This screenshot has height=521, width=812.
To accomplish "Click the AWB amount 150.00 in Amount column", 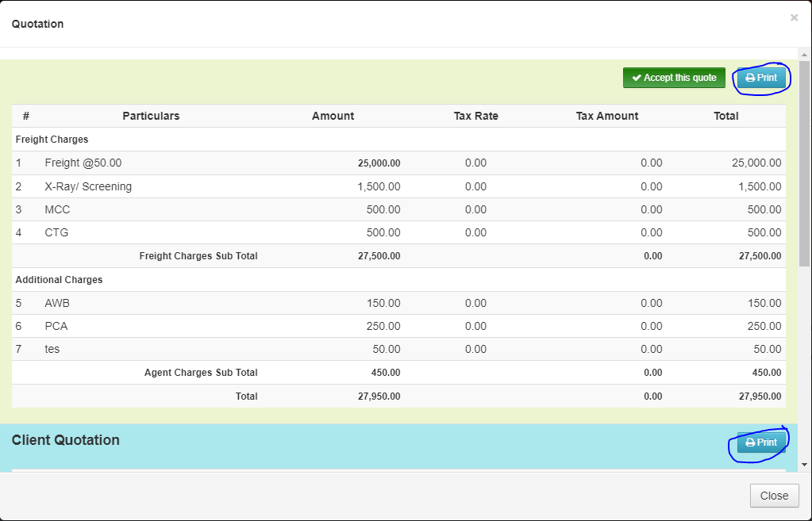I will (x=383, y=303).
